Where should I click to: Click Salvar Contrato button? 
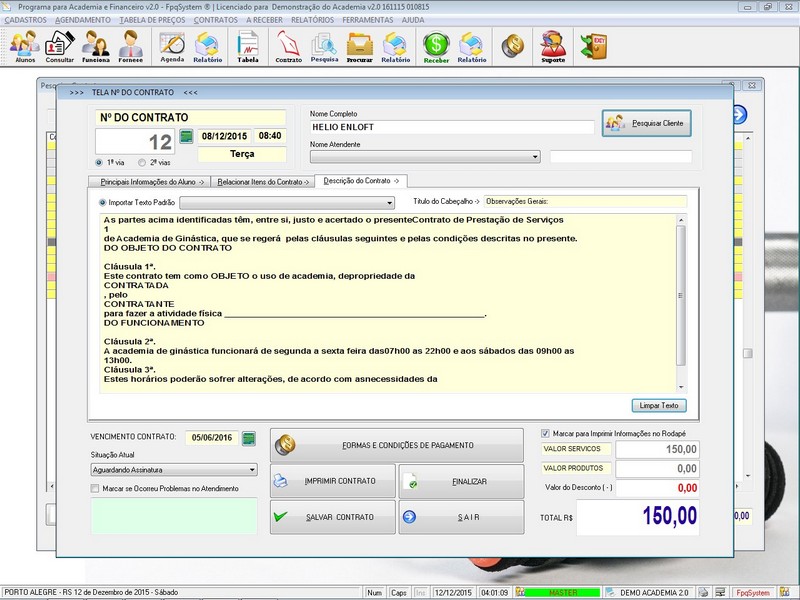pos(333,517)
